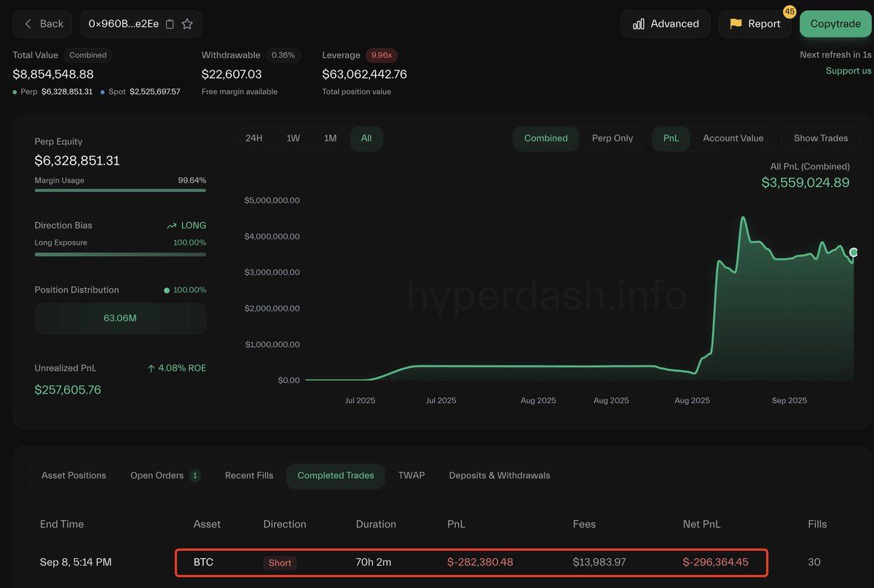Image resolution: width=874 pixels, height=588 pixels.
Task: Click the Back arrow button
Action: pos(42,24)
